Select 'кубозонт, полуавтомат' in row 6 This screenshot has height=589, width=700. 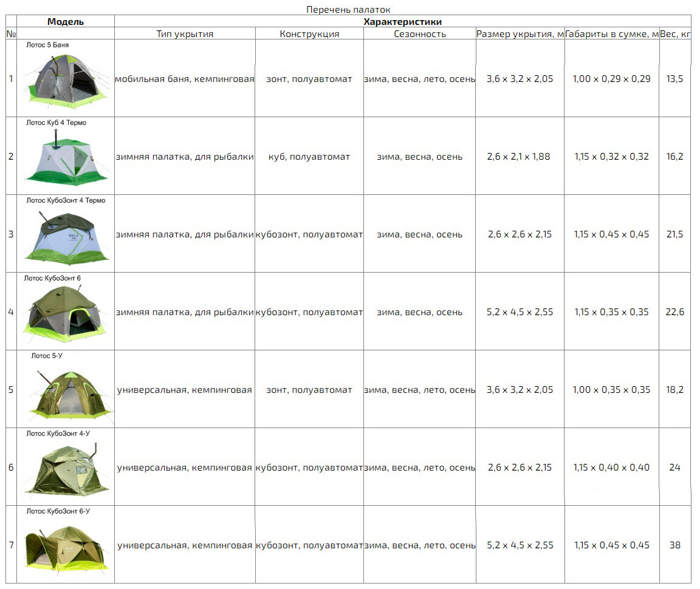[x=309, y=467]
